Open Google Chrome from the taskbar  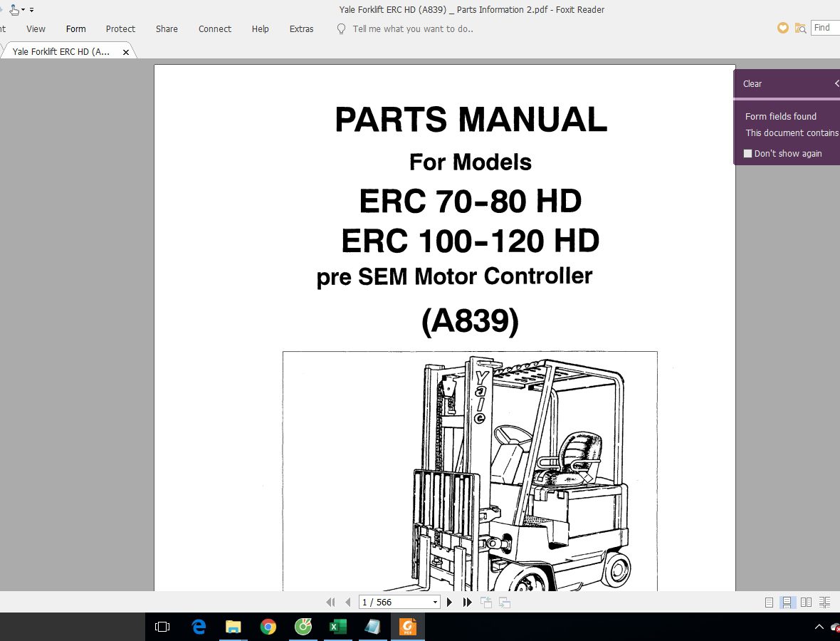coord(268,627)
